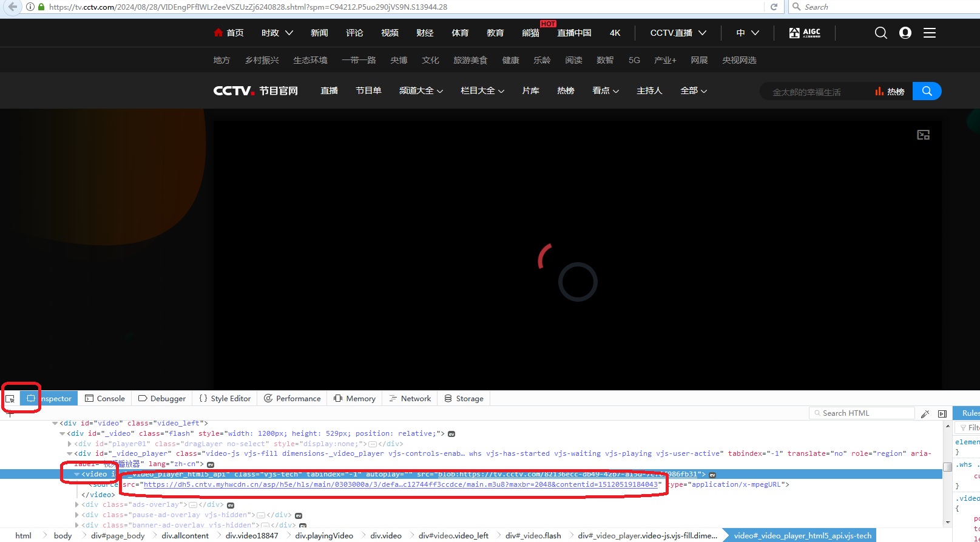Open the 新闻 nav link
980x542 pixels.
319,33
